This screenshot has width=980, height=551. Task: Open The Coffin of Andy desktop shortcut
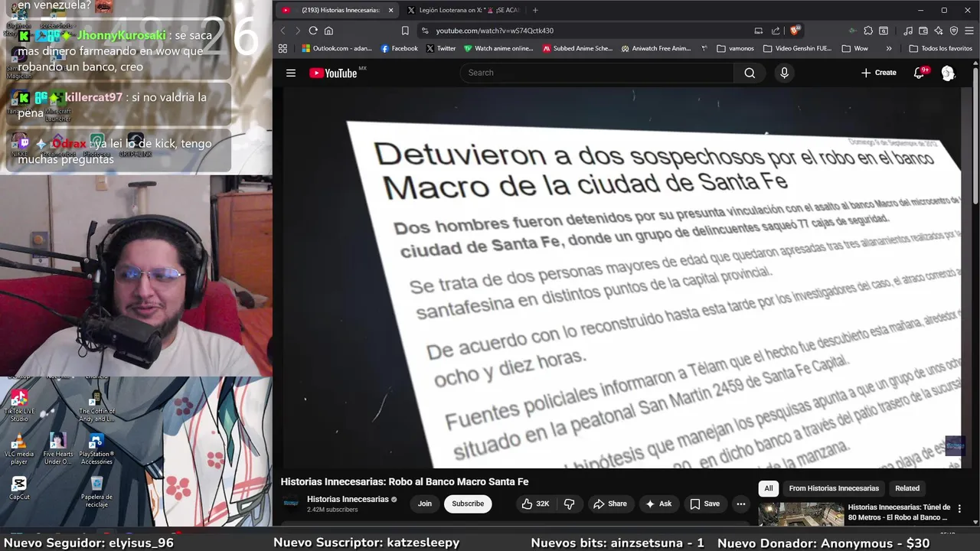pos(96,406)
